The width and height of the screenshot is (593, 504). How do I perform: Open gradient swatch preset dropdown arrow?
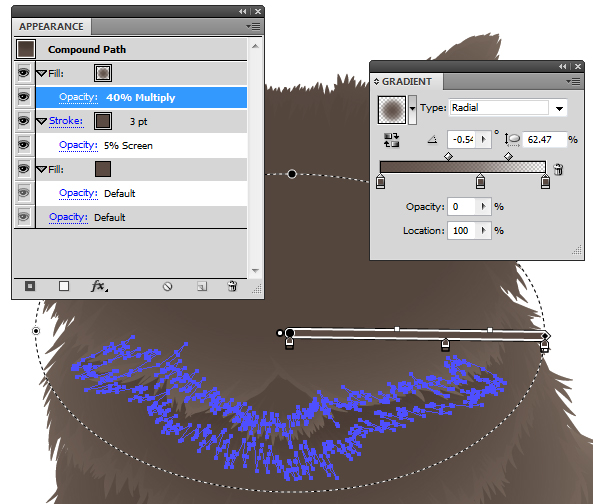pos(413,110)
